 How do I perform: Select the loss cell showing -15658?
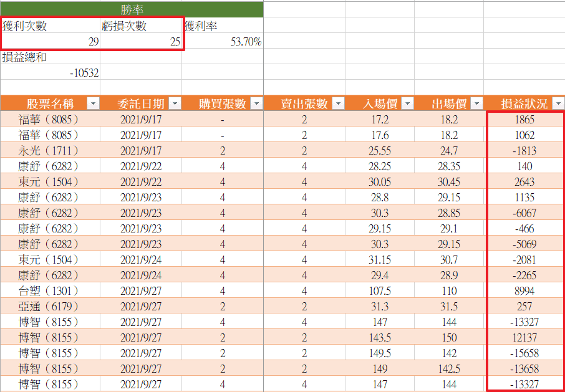pos(524,353)
